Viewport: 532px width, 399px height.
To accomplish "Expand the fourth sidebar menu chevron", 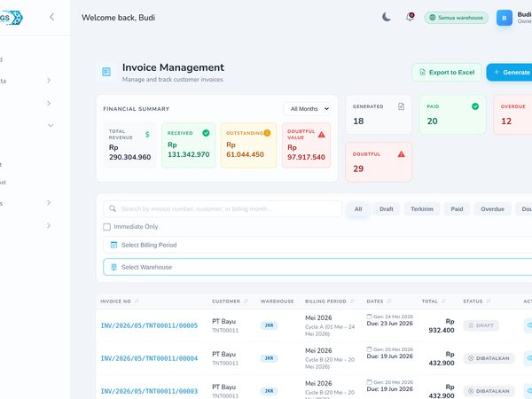I will [x=49, y=202].
